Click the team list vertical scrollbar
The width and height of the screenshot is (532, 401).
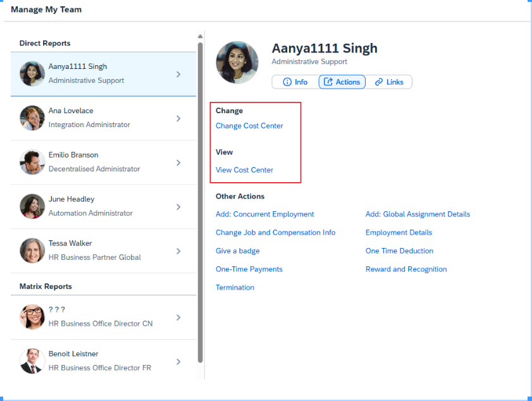click(200, 202)
